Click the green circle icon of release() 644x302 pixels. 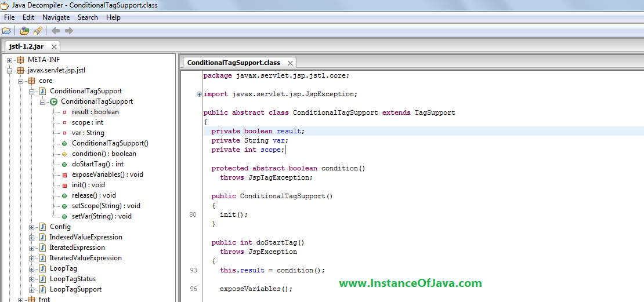tap(64, 196)
